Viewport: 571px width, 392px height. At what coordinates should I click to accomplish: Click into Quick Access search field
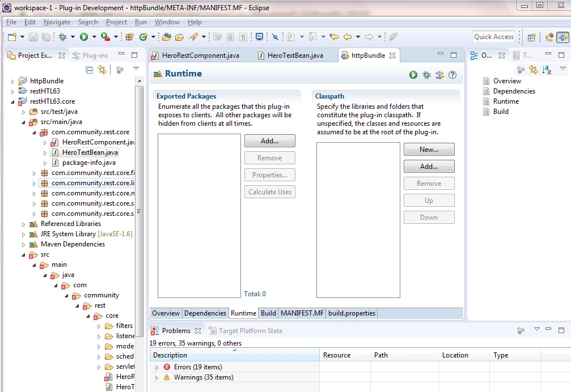pos(494,37)
